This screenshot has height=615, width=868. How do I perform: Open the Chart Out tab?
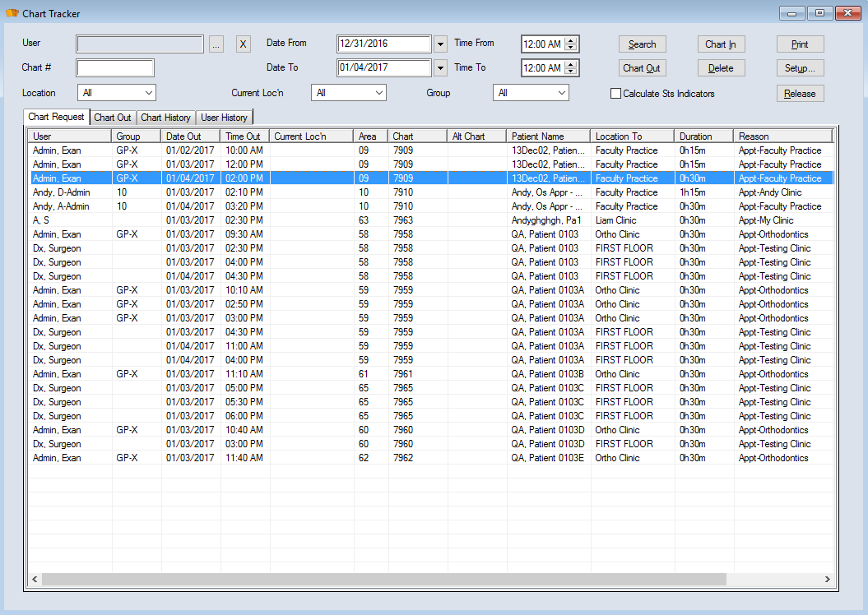coord(113,118)
